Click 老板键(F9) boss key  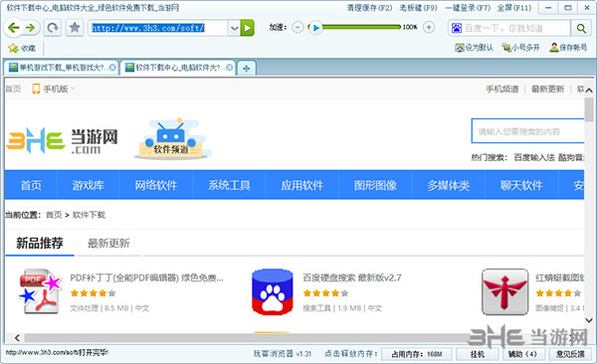[419, 8]
